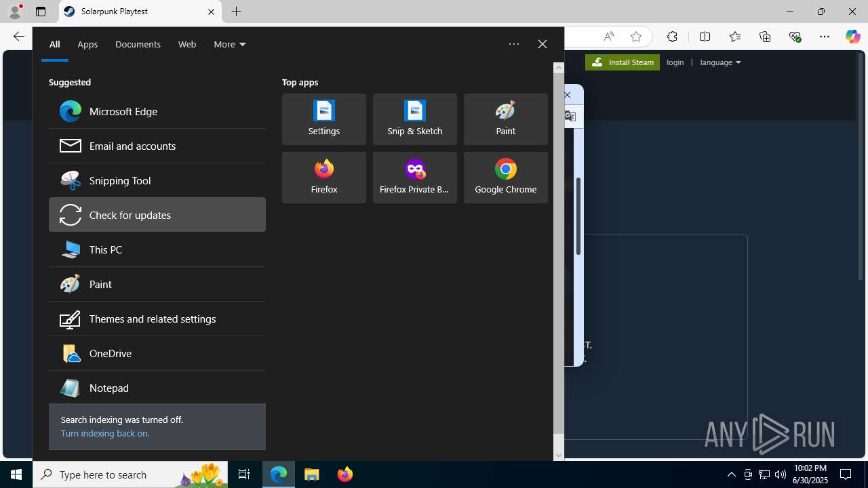Image resolution: width=868 pixels, height=488 pixels.
Task: Click Turn indexing back on link
Action: point(105,433)
